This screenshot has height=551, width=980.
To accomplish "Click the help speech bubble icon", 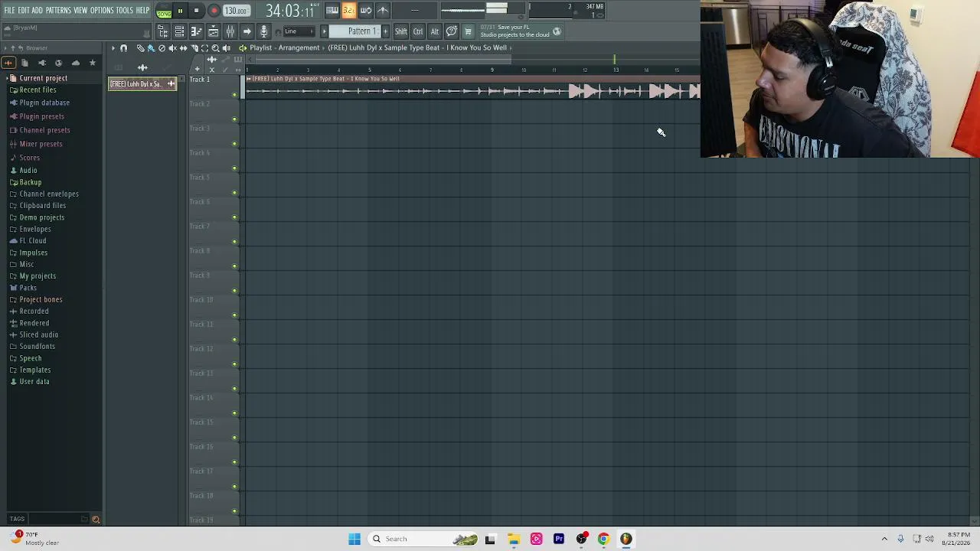I will [x=452, y=31].
